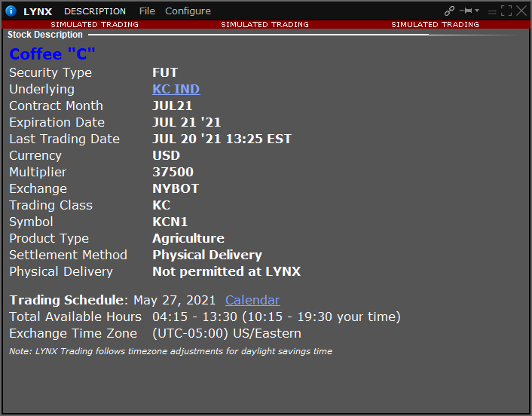Screen dimensions: 532x416
Task: Minimize the description window
Action: tap(492, 12)
